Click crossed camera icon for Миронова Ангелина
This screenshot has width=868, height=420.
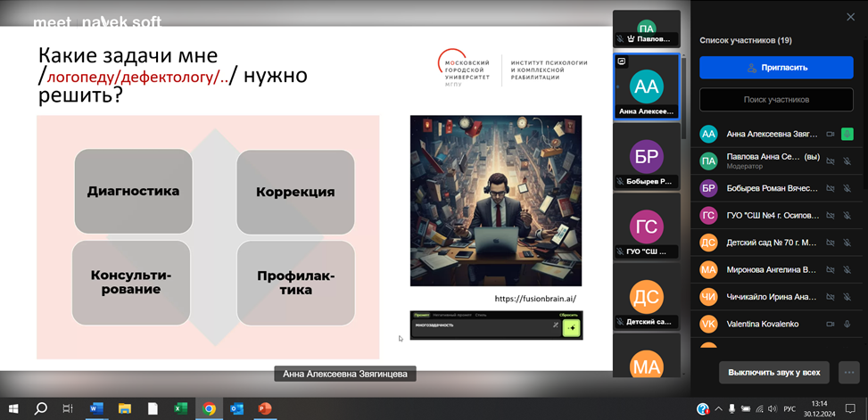pos(830,269)
